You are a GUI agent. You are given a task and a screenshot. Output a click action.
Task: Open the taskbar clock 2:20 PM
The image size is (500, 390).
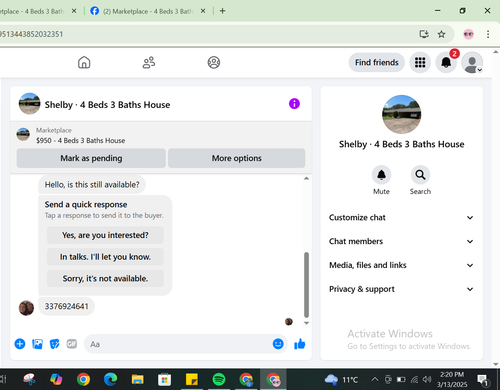pos(452,379)
